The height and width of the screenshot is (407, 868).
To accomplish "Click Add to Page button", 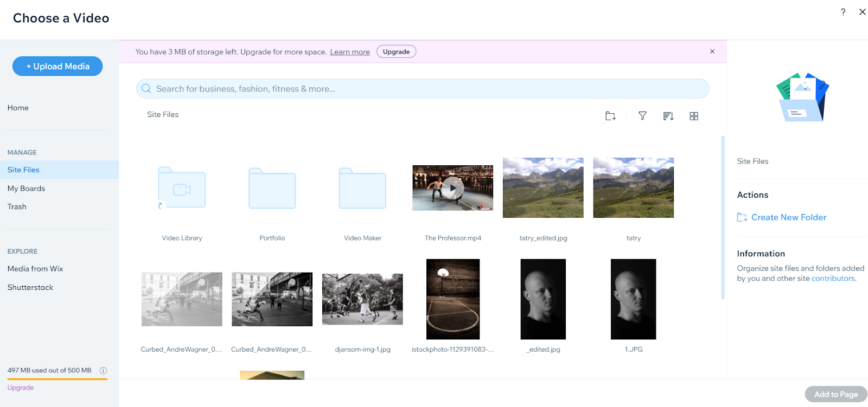I will (x=836, y=394).
